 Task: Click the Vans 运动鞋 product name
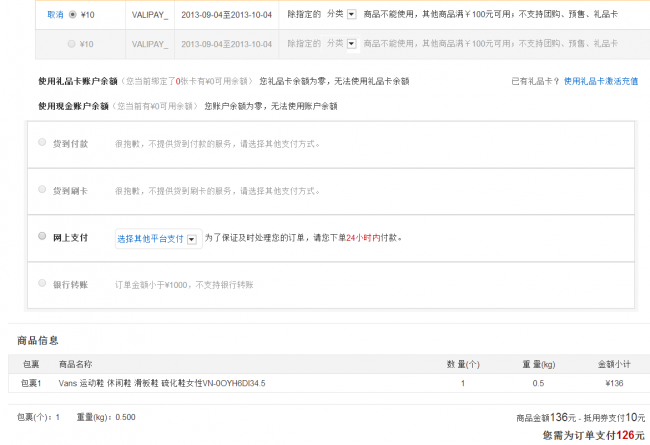point(162,383)
